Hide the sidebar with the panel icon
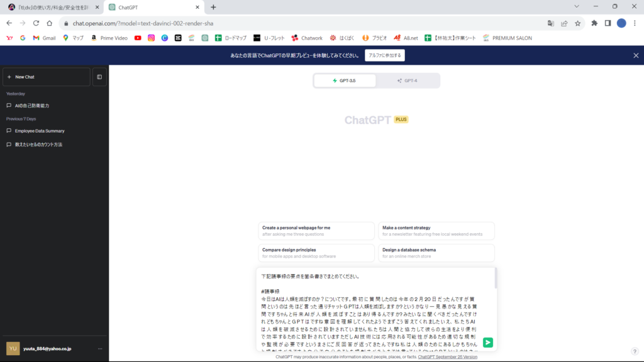This screenshot has height=362, width=644. tap(99, 77)
